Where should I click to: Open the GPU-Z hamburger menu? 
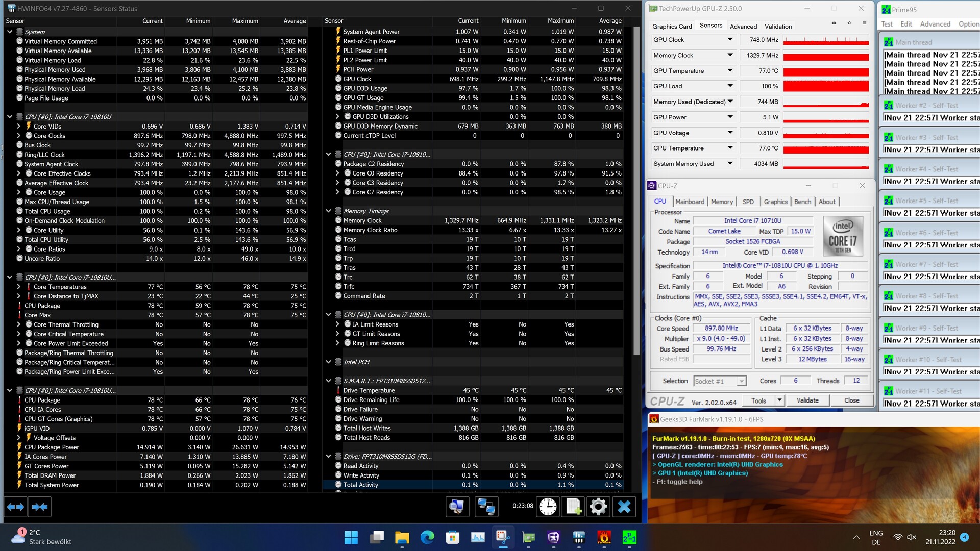[864, 23]
